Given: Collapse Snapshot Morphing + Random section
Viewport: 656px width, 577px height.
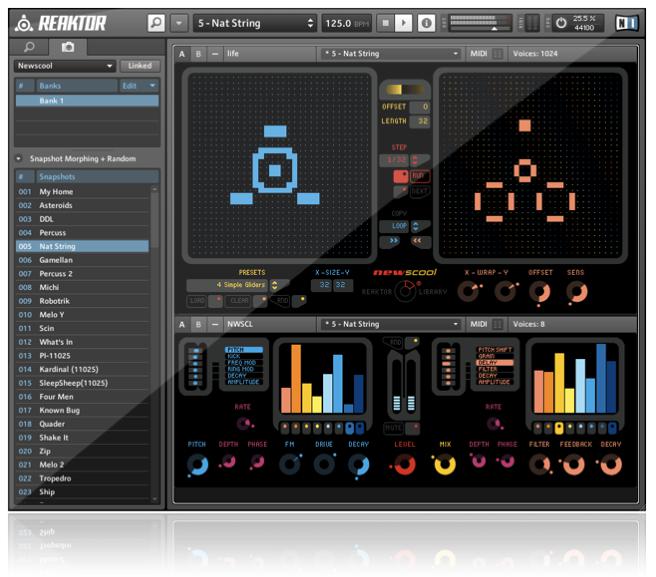Looking at the screenshot, I should pyautogui.click(x=20, y=159).
